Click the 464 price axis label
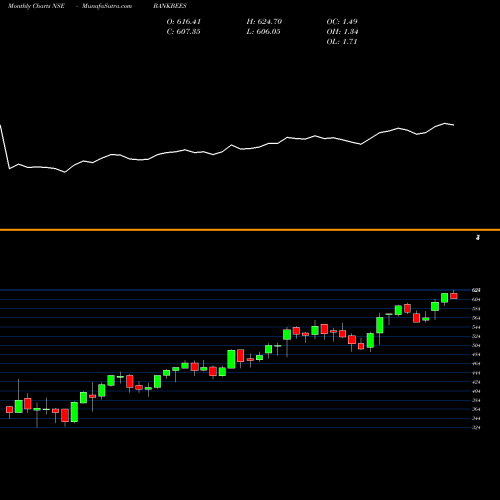Image resolution: width=500 pixels, height=500 pixels. 476,364
